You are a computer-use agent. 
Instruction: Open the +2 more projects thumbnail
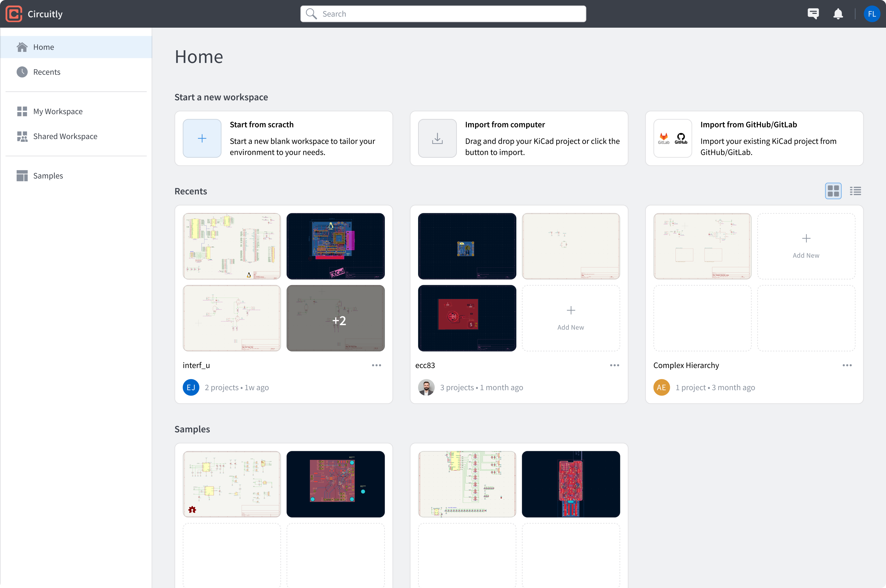point(335,318)
